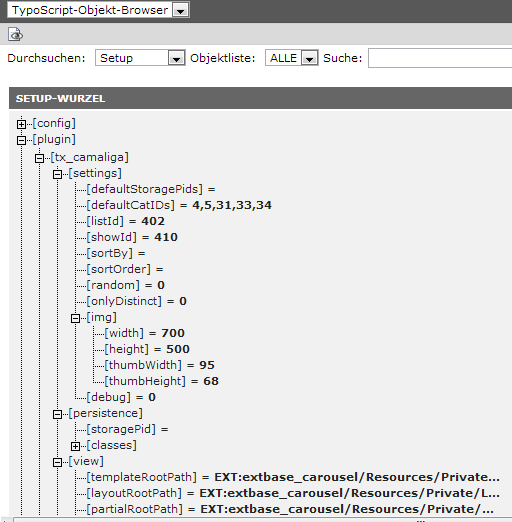Focus the Suche search field
Screen dimensions: 512x522
440,58
